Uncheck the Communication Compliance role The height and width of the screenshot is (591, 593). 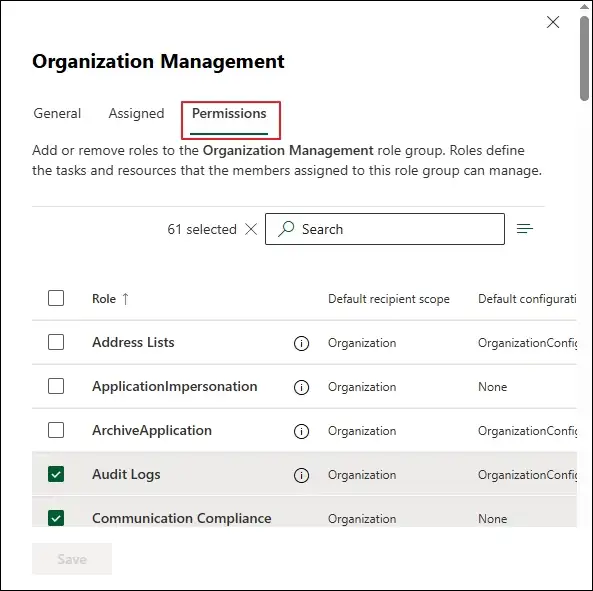click(56, 518)
